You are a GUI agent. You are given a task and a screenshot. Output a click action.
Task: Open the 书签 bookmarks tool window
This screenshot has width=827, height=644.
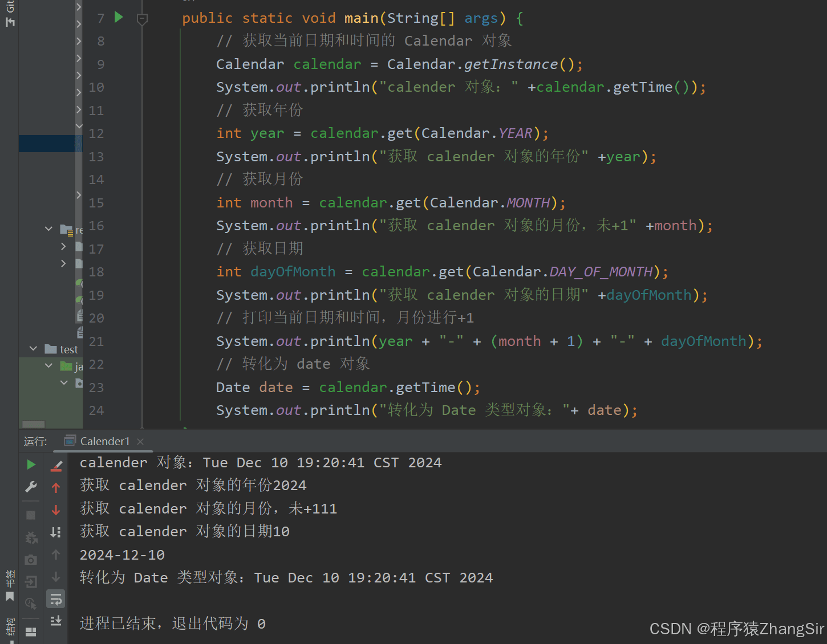point(10,585)
